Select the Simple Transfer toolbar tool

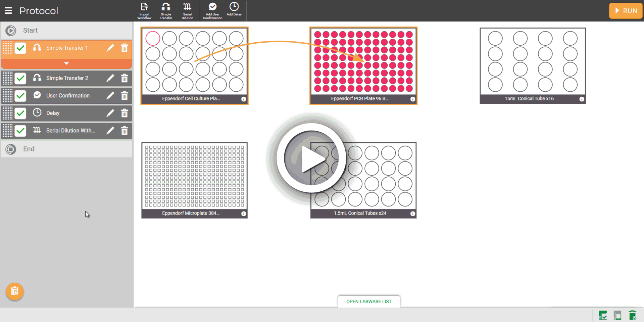point(166,11)
